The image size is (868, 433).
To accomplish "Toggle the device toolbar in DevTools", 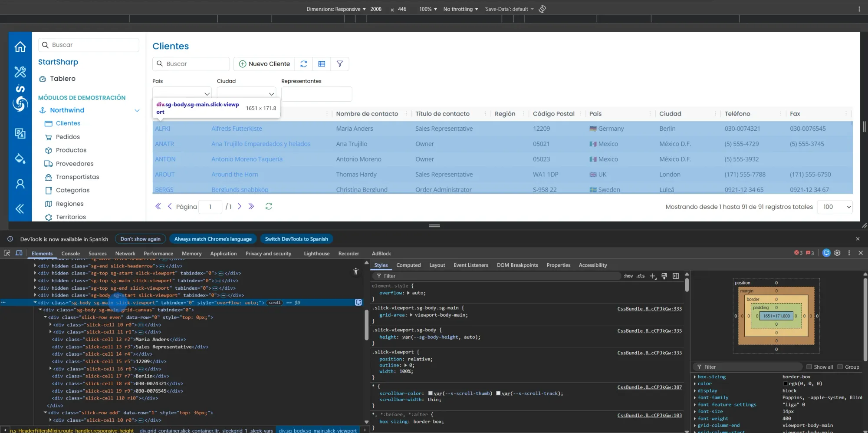I will 19,253.
